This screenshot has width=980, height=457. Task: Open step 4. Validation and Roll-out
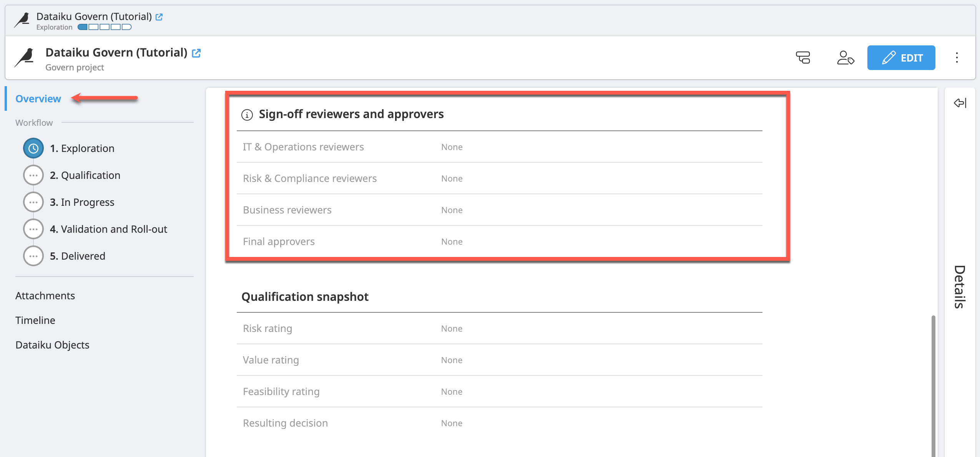coord(108,229)
